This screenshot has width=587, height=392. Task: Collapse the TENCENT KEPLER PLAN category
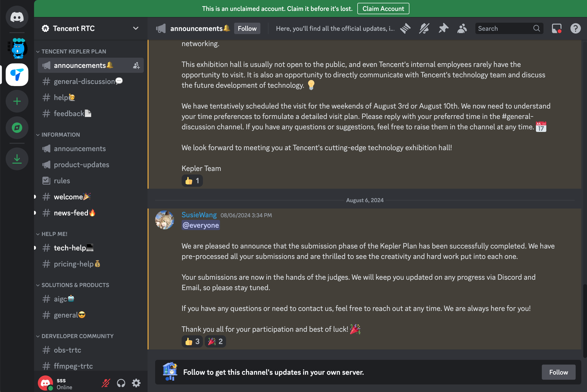click(x=74, y=52)
